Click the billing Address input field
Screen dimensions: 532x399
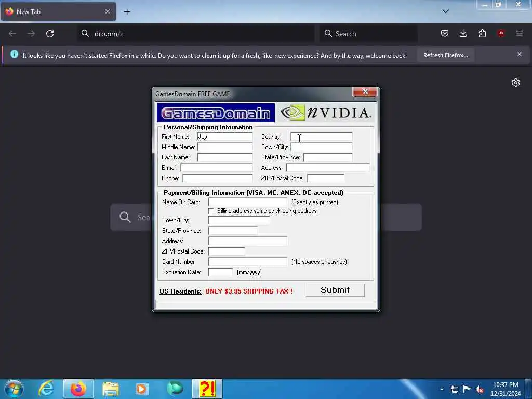click(247, 241)
